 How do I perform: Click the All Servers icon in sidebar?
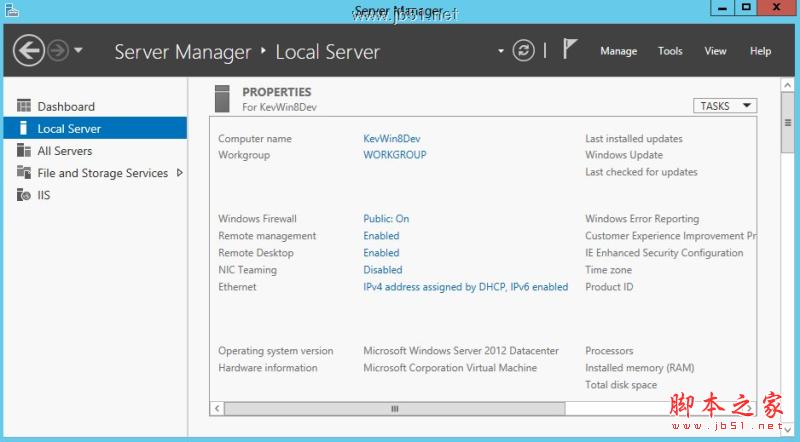[24, 151]
